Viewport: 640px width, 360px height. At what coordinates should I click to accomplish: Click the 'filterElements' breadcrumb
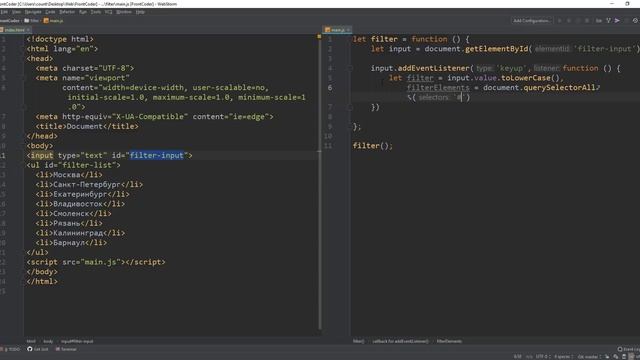(449, 341)
